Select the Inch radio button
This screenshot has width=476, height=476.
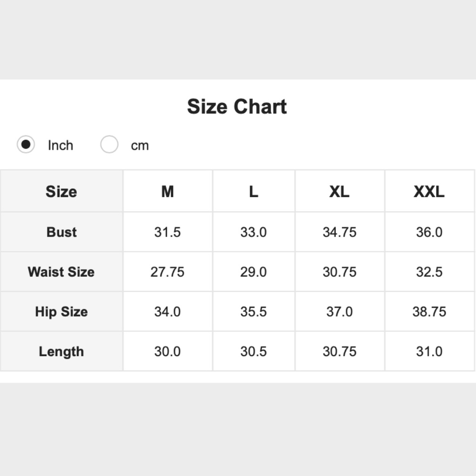26,144
